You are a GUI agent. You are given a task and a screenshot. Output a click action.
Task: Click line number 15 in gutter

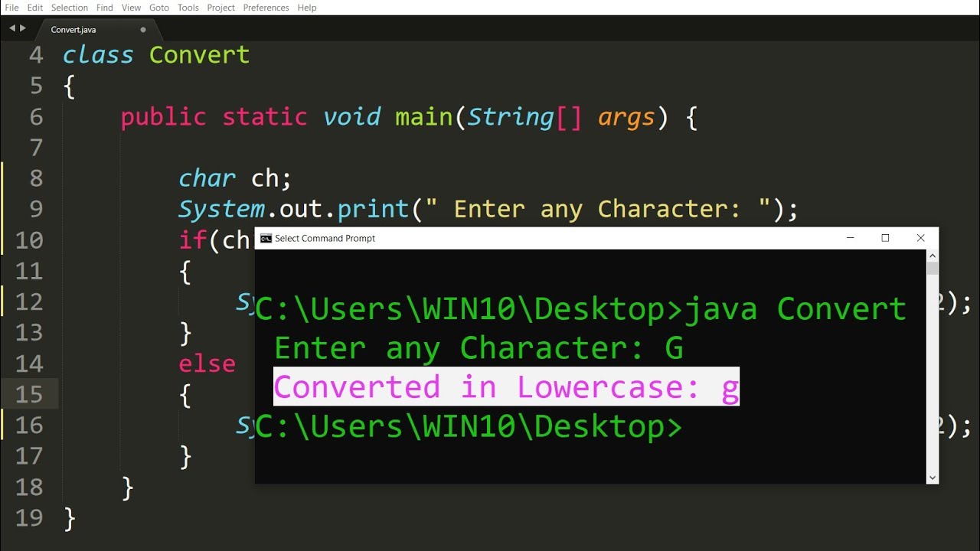coord(29,394)
